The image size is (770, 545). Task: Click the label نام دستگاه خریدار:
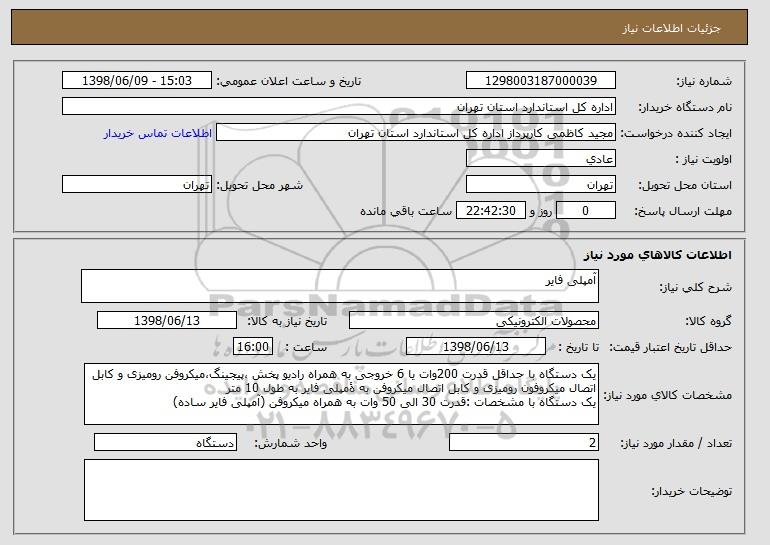coord(685,107)
